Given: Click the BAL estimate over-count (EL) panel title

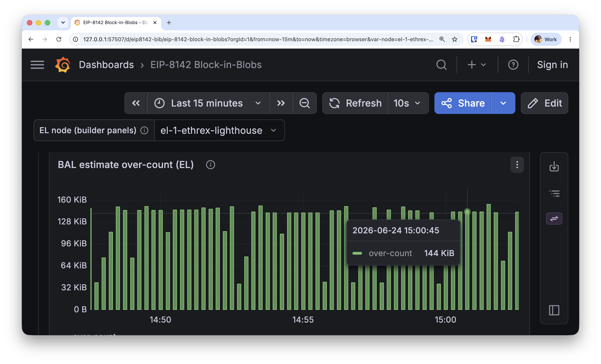Looking at the screenshot, I should (x=126, y=165).
